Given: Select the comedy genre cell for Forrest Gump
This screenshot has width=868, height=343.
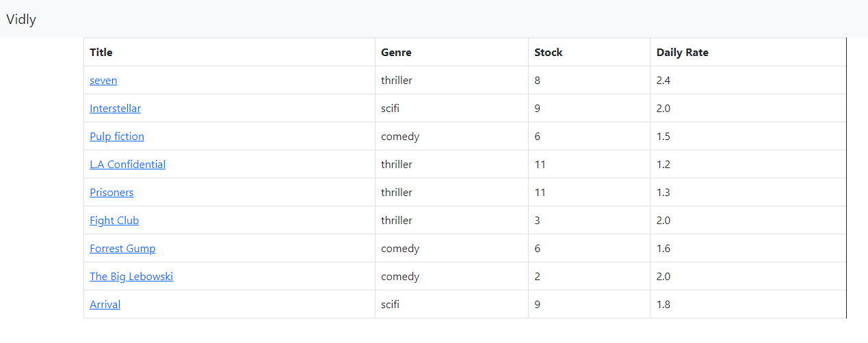Looking at the screenshot, I should coord(400,249).
